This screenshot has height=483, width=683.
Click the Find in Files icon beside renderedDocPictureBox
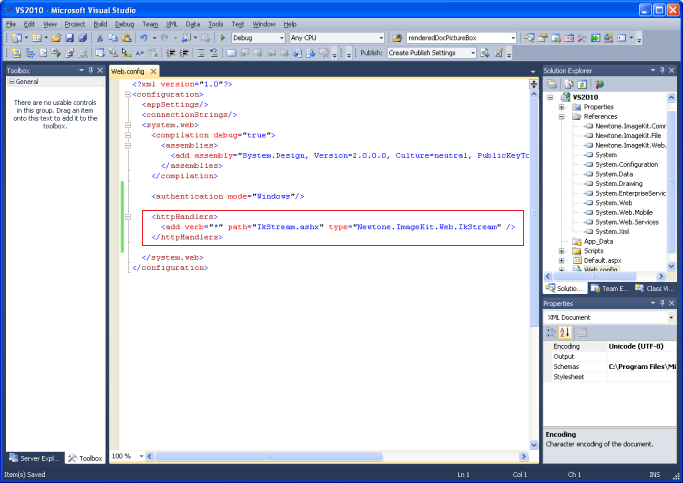pos(397,38)
